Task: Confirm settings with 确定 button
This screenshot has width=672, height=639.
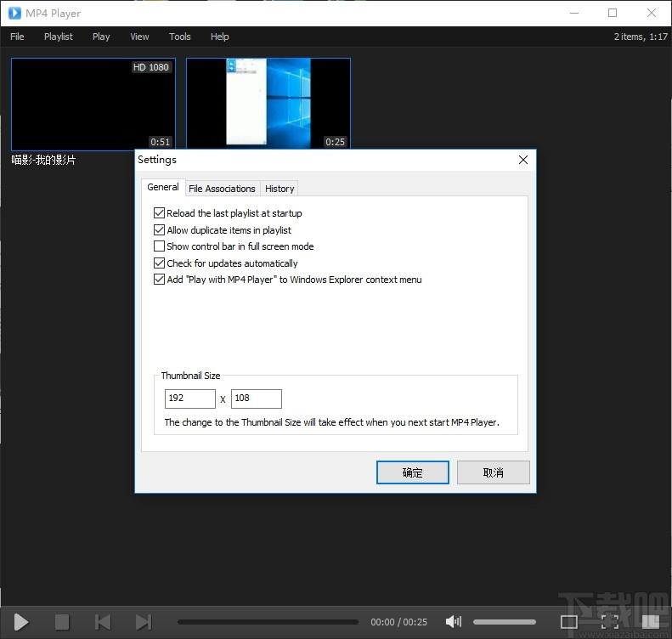Action: point(413,472)
